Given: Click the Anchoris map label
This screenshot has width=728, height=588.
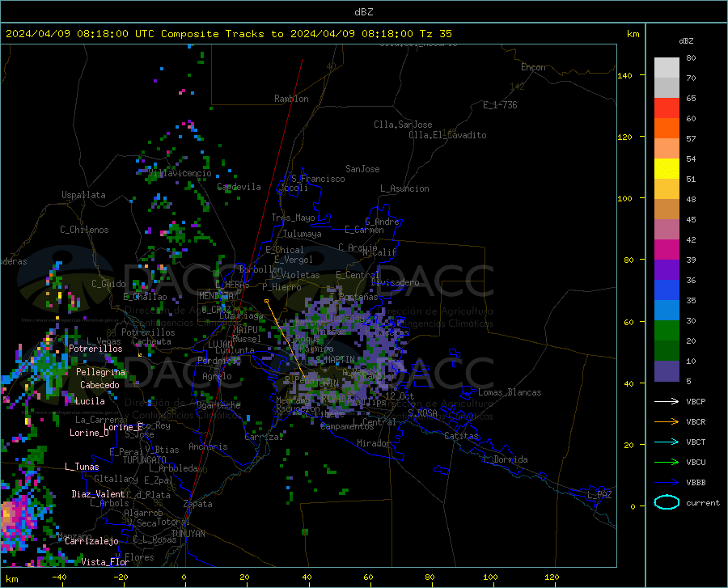Looking at the screenshot, I should tap(208, 446).
